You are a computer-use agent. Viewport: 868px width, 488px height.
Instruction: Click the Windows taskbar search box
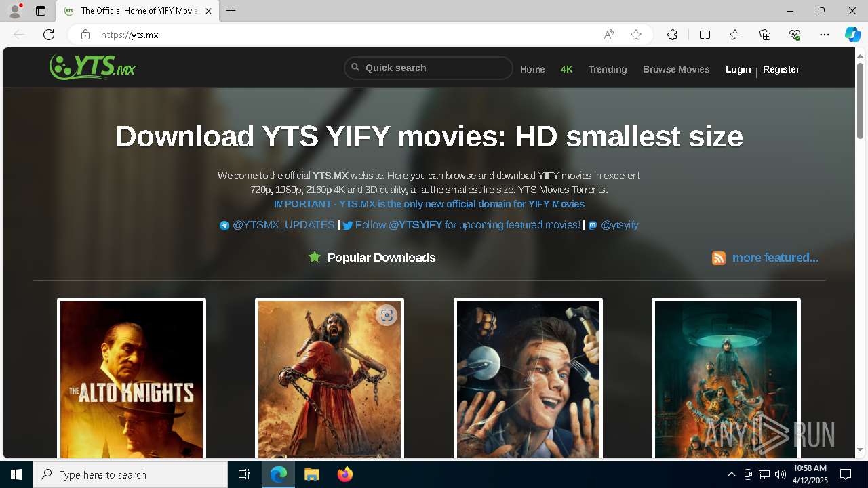(x=130, y=474)
